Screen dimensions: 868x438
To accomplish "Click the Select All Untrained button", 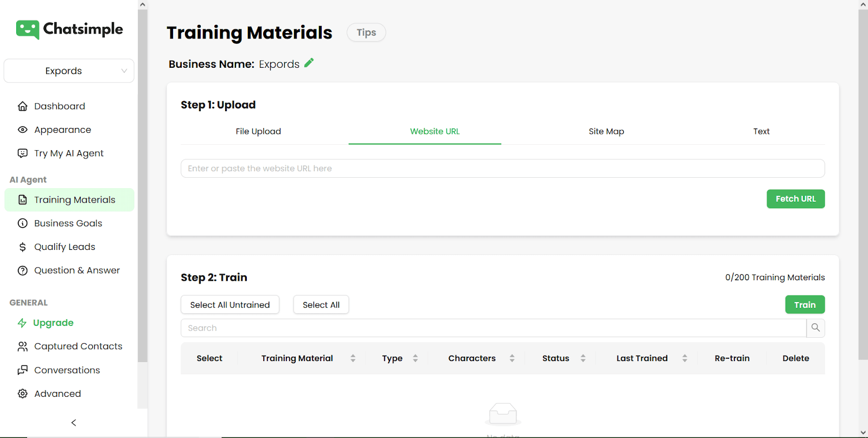I will pyautogui.click(x=230, y=305).
